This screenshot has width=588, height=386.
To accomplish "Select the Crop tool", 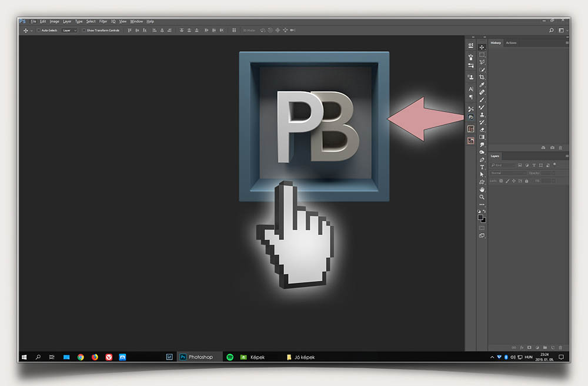I will 482,77.
